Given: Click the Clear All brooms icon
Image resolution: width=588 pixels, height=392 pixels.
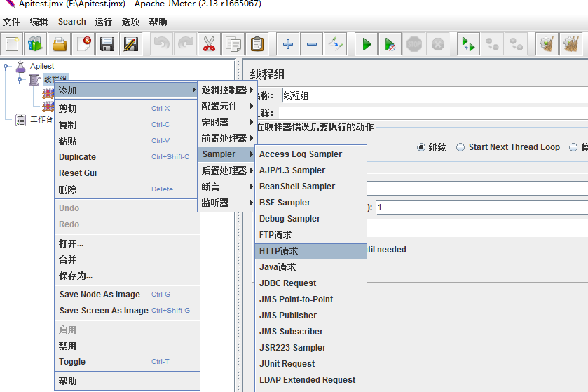Looking at the screenshot, I should click(x=570, y=44).
